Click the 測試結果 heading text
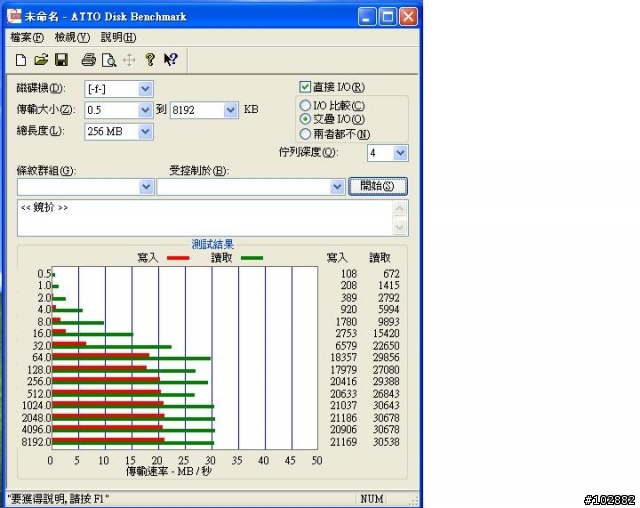The width and height of the screenshot is (640, 508). [213, 244]
